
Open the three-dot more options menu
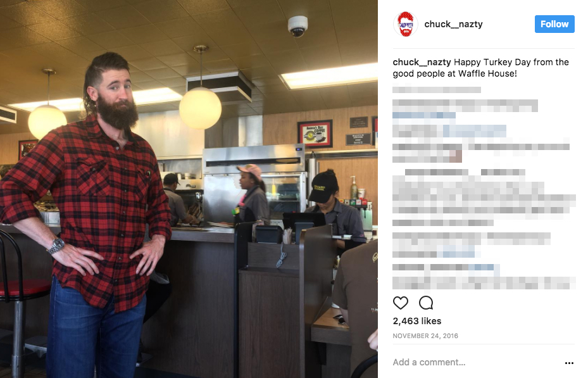[569, 363]
